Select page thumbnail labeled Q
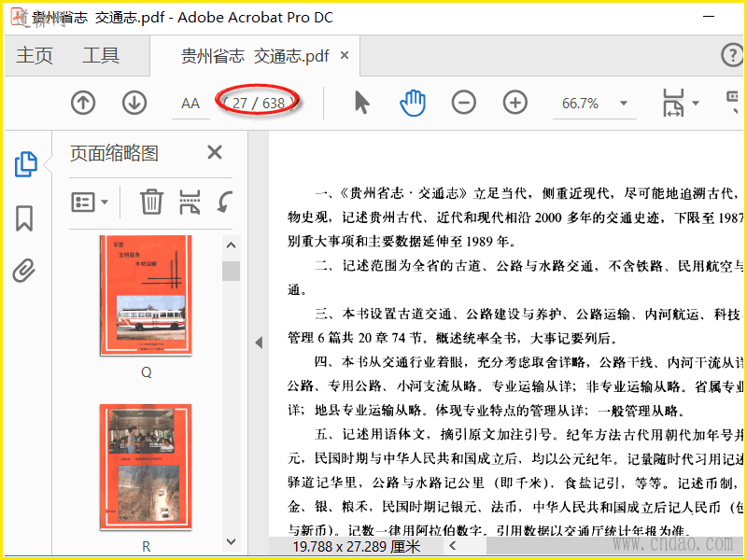Screen dimensions: 747x560 [146, 295]
